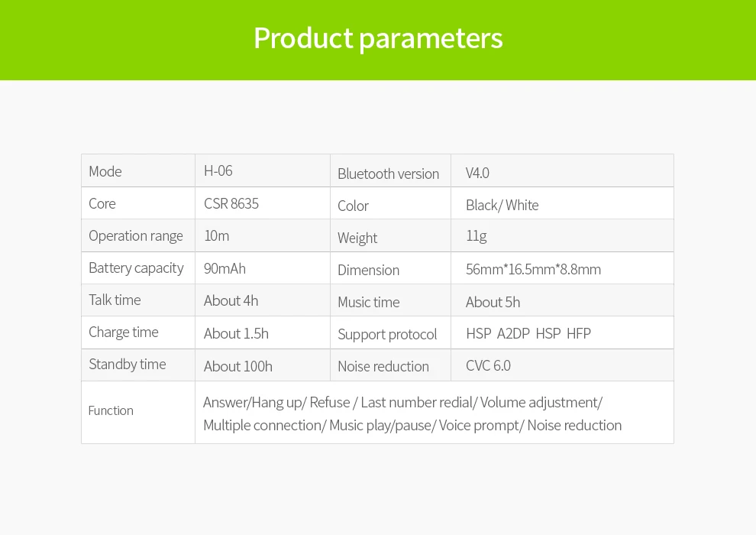This screenshot has width=756, height=535.
Task: Click the About 1.5h charge time value
Action: coord(236,333)
